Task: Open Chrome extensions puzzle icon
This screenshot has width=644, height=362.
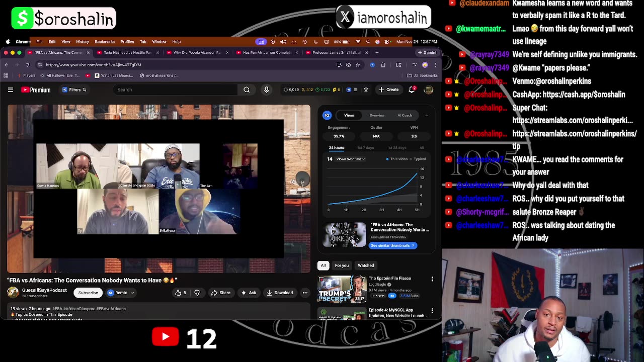Action: [383, 65]
